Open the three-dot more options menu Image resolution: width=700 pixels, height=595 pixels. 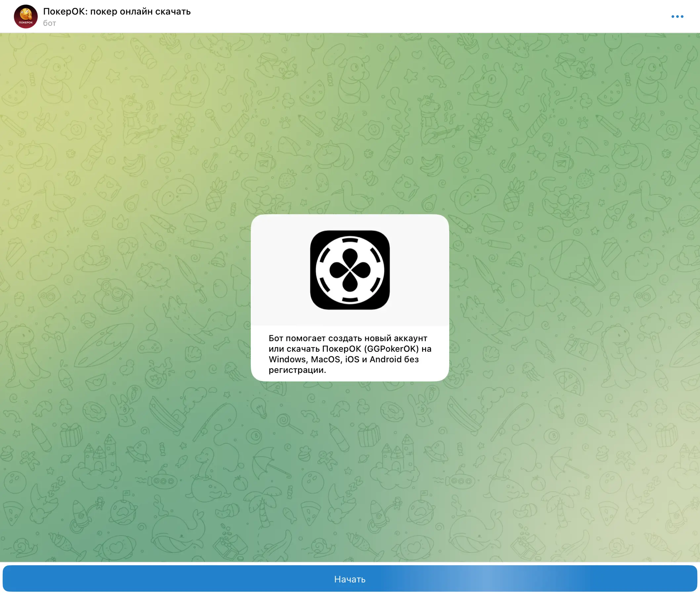click(x=677, y=16)
